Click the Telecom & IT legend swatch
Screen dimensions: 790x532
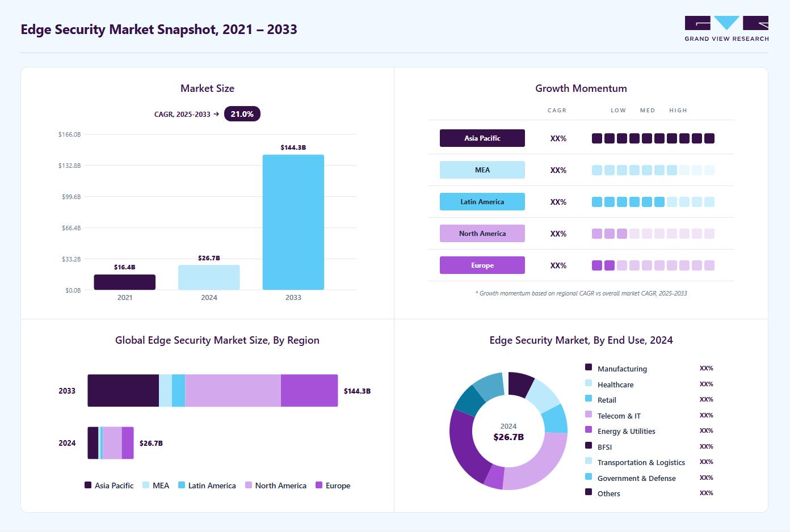pos(589,414)
